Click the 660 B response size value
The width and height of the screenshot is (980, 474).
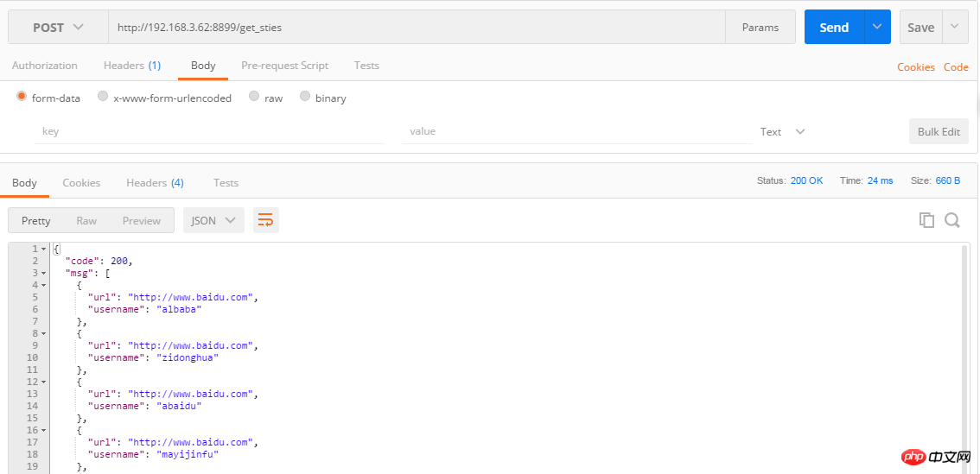947,180
